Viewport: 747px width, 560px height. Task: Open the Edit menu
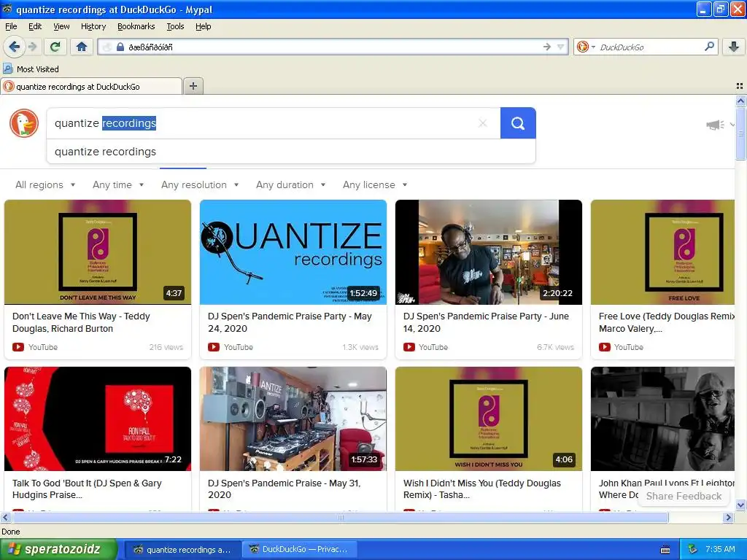tap(35, 26)
